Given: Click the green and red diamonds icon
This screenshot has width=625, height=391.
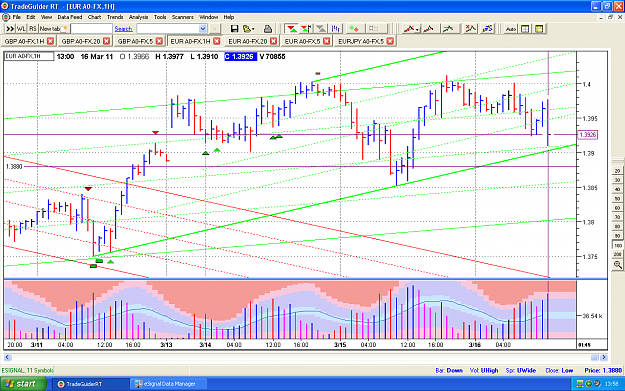Looking at the screenshot, I should tap(354, 29).
